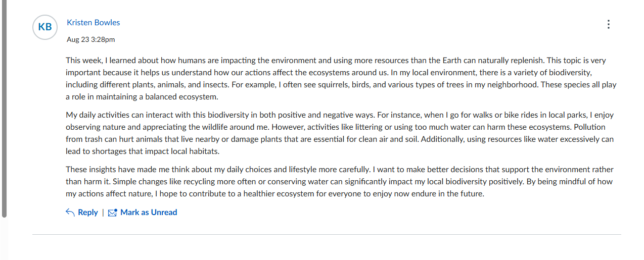Reply to Kristen Bowles' post

point(82,213)
